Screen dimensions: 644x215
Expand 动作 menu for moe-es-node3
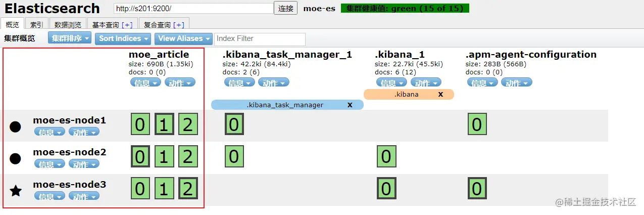tap(84, 196)
